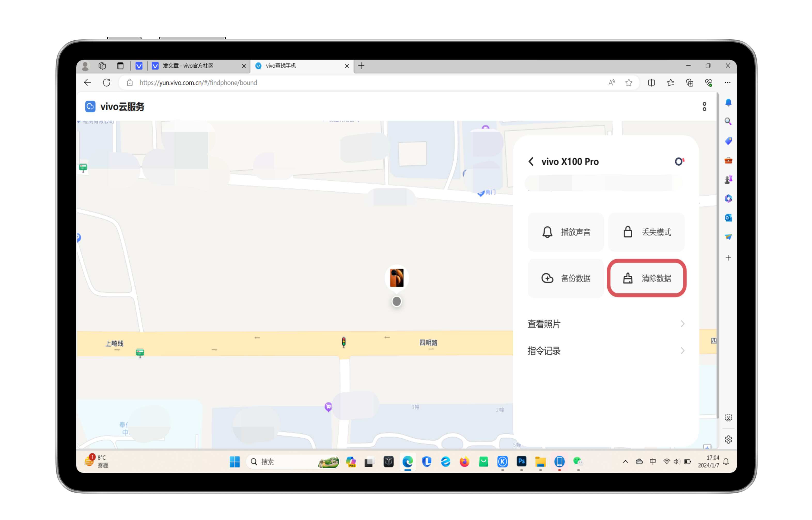Launch Firefox from the taskbar
The width and height of the screenshot is (812, 520).
[x=465, y=462]
